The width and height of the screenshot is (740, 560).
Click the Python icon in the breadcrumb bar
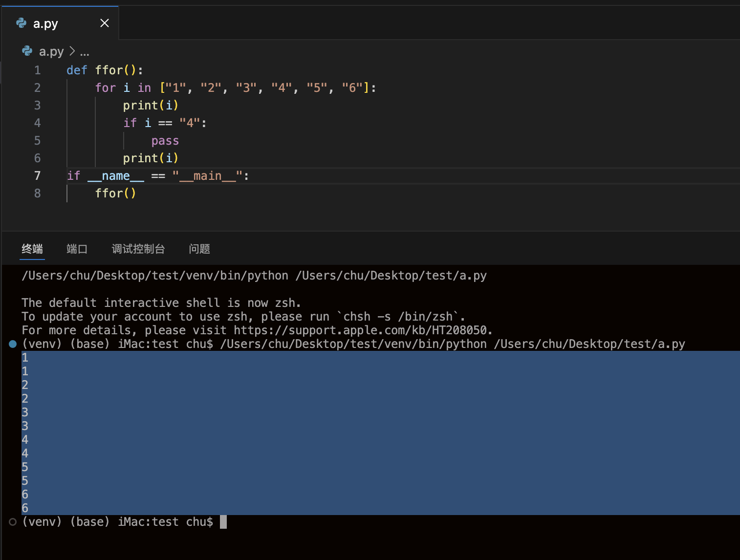(x=27, y=51)
